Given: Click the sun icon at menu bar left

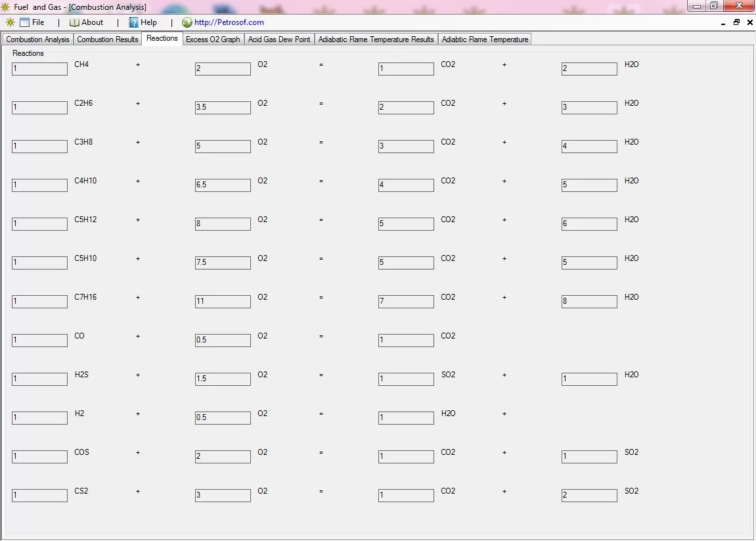Looking at the screenshot, I should point(10,22).
